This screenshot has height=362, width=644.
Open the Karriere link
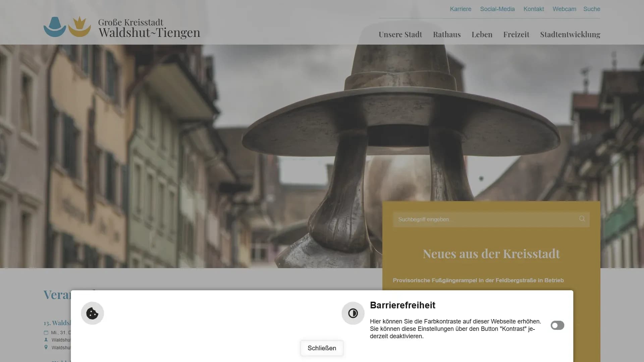coord(461,9)
